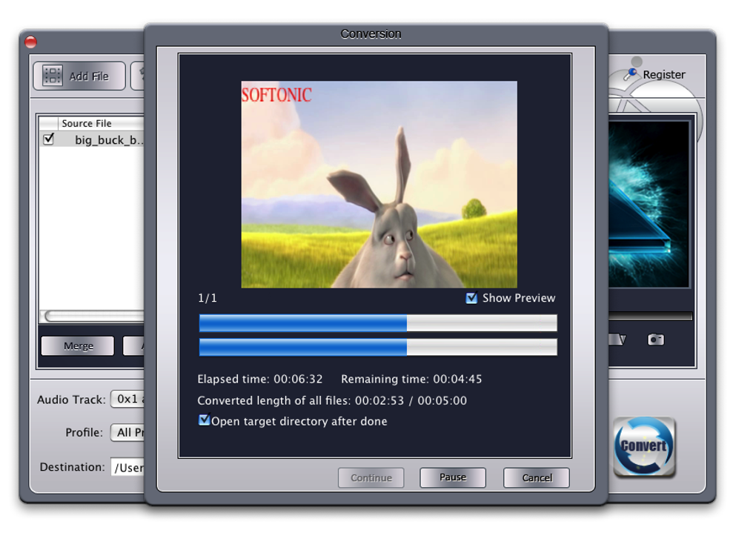
Task: Open the Profile dropdown
Action: click(127, 432)
